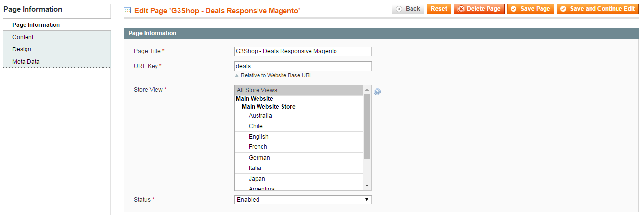
Task: Click Save and Continue Edit
Action: tap(597, 9)
